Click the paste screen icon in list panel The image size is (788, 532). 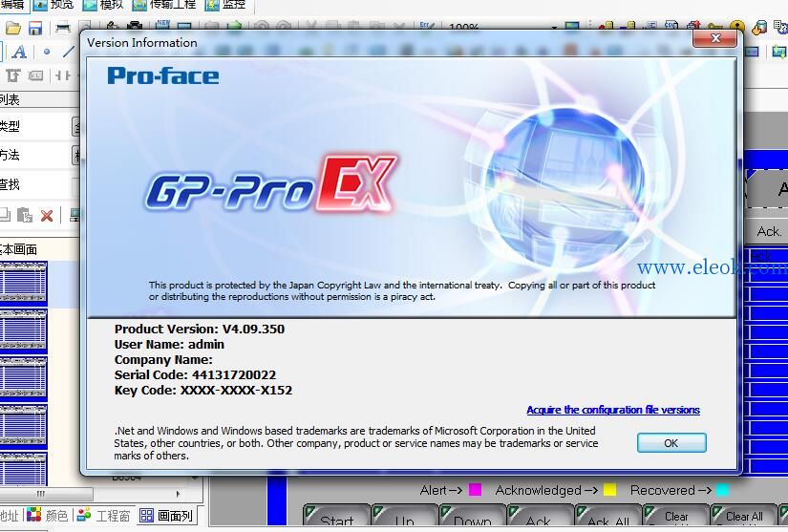25,216
